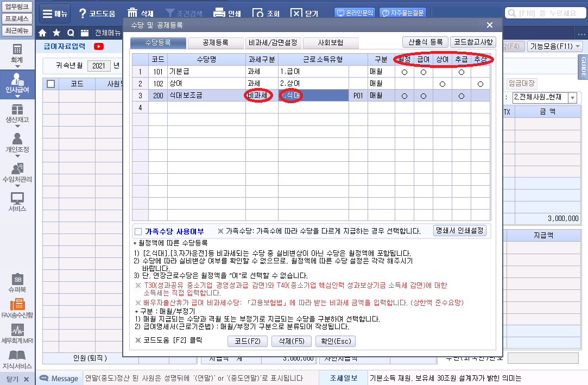Click the 인쇄 printer toolbar icon
Viewport: 588px width, 385px height.
coord(227,14)
